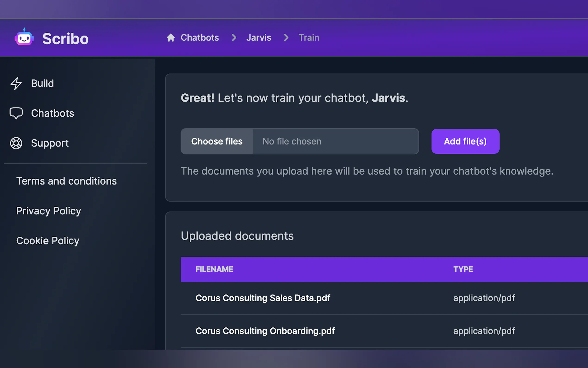Viewport: 588px width, 368px height.
Task: Click the Add file(s) button
Action: pyautogui.click(x=465, y=141)
